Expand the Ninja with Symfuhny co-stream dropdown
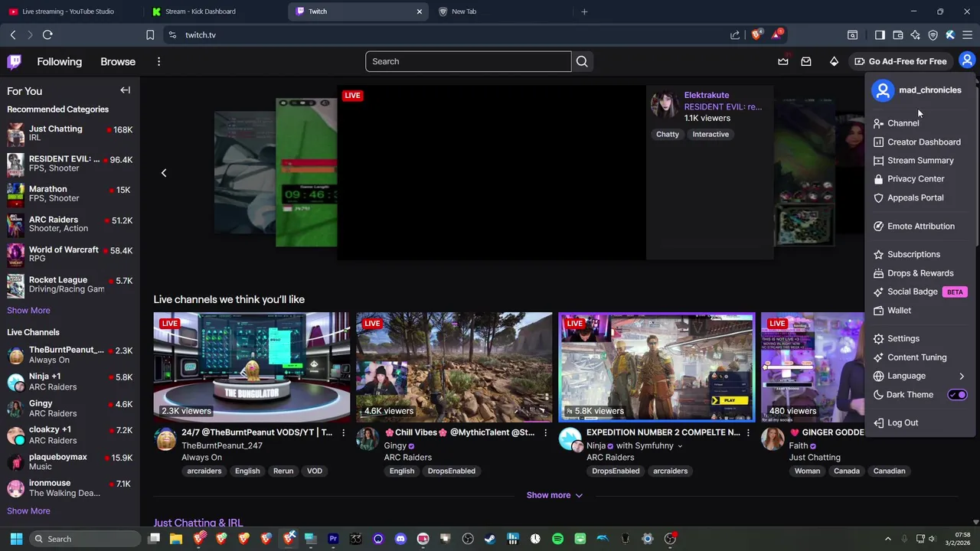980x551 pixels. [x=680, y=446]
